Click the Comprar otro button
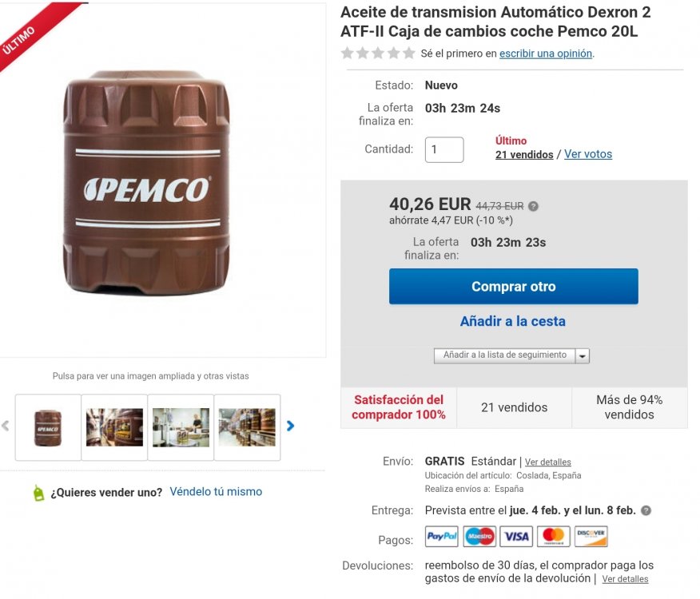 coord(513,287)
